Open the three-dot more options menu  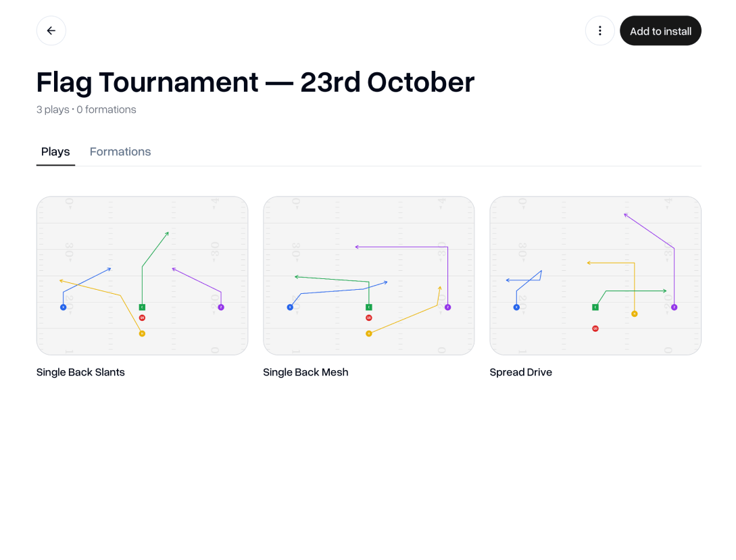tap(599, 31)
